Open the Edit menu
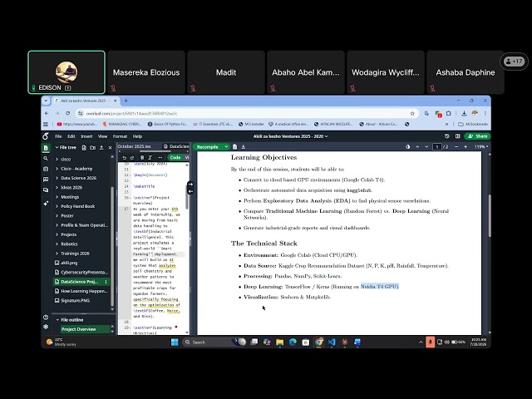532x399 pixels. pyautogui.click(x=71, y=136)
